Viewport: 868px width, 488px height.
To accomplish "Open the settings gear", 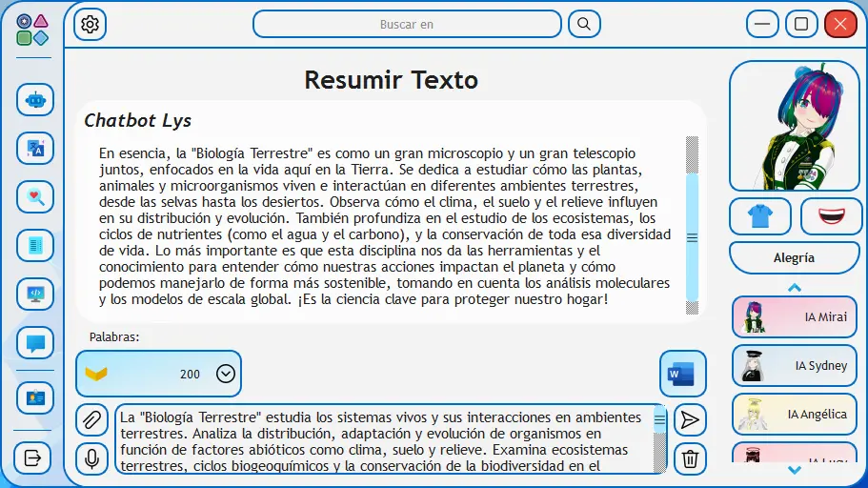I will click(x=90, y=25).
